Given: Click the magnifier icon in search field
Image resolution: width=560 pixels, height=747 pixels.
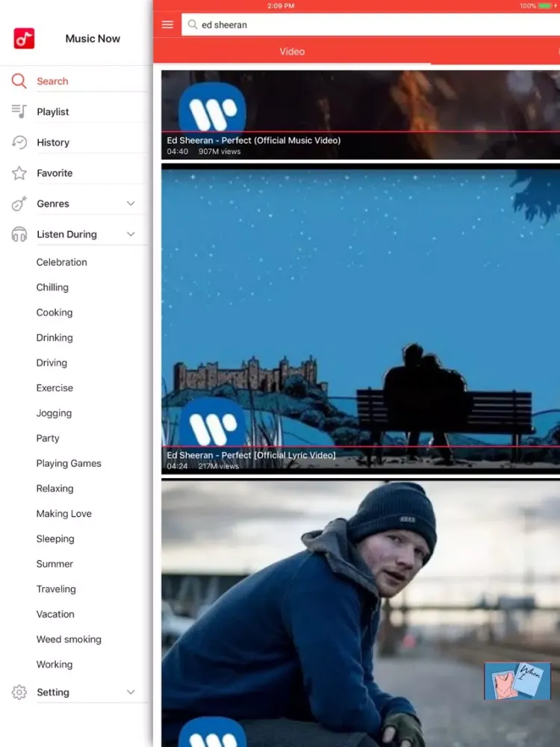Looking at the screenshot, I should coord(193,25).
